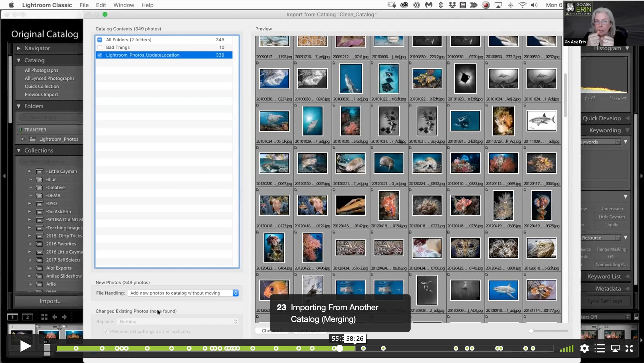Select All Photographs in the Catalog panel
The height and width of the screenshot is (363, 644).
pos(42,70)
